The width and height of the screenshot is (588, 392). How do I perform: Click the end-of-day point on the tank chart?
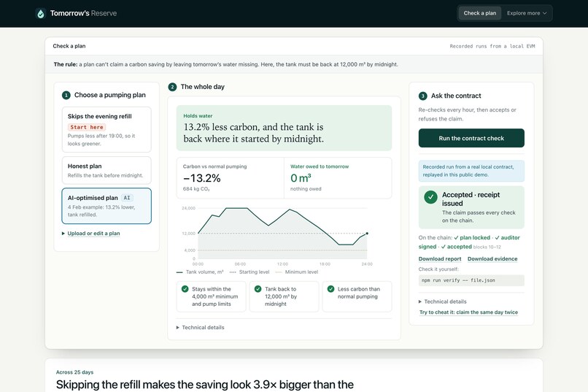[367, 234]
